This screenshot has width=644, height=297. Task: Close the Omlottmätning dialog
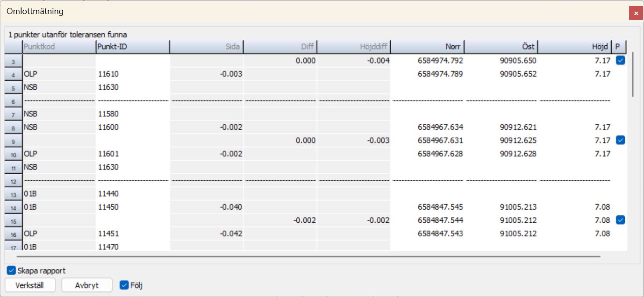point(636,14)
